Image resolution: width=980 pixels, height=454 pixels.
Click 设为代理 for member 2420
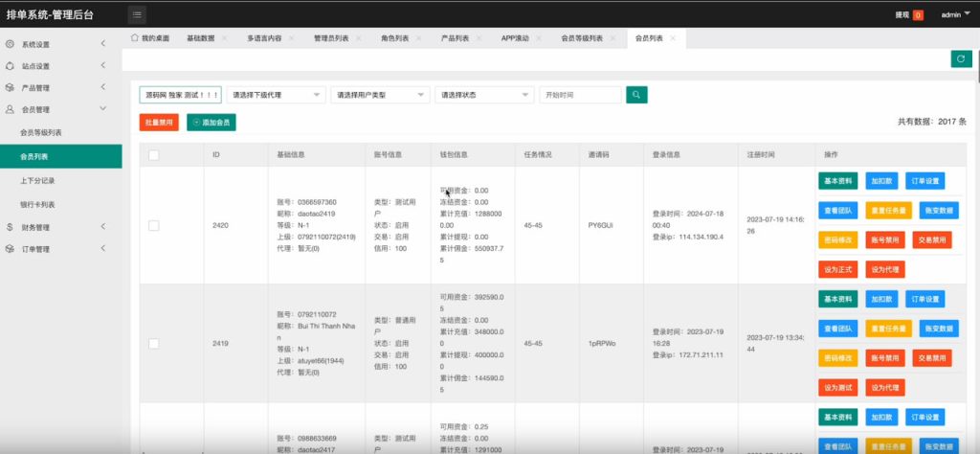coord(885,269)
